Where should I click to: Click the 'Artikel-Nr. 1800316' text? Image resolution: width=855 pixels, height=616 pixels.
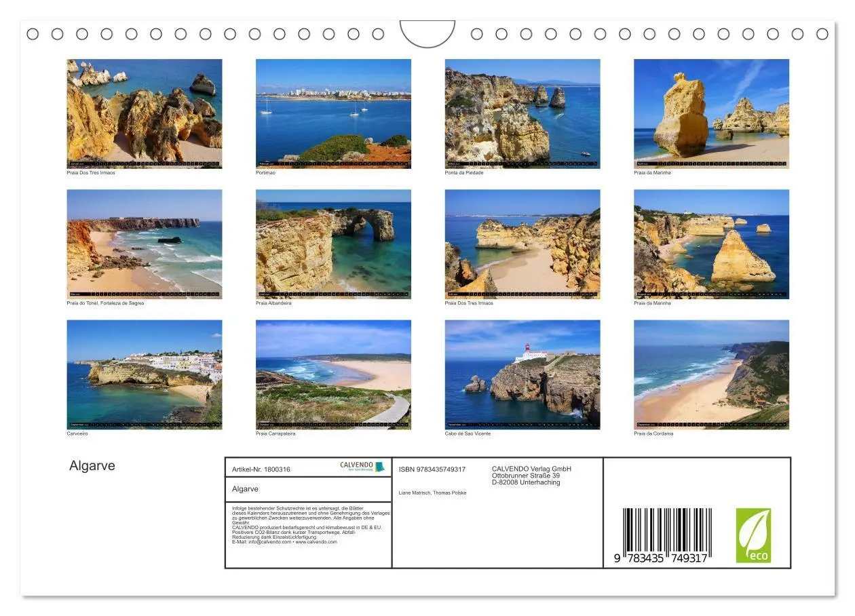[261, 469]
